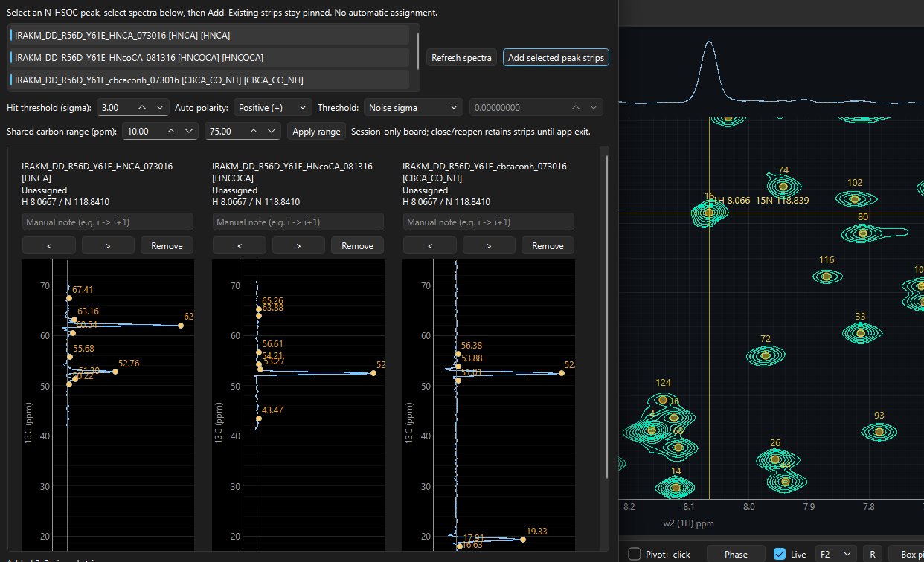
Task: Remove the HNCA strip
Action: (x=167, y=245)
